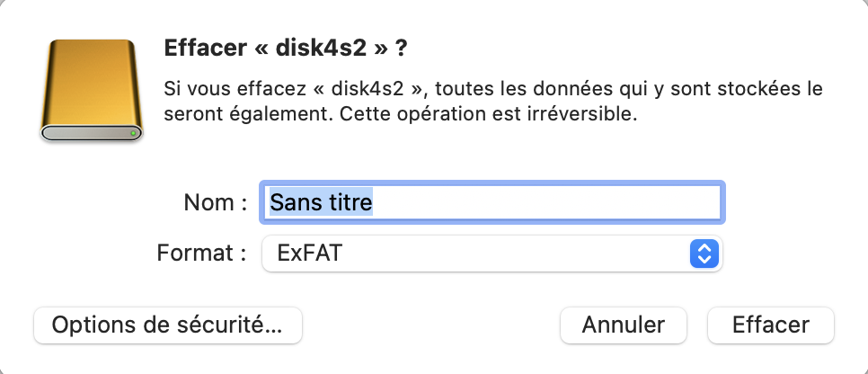Screen dimensions: 868x374
Task: Click the Effacer button to erase
Action: [771, 325]
